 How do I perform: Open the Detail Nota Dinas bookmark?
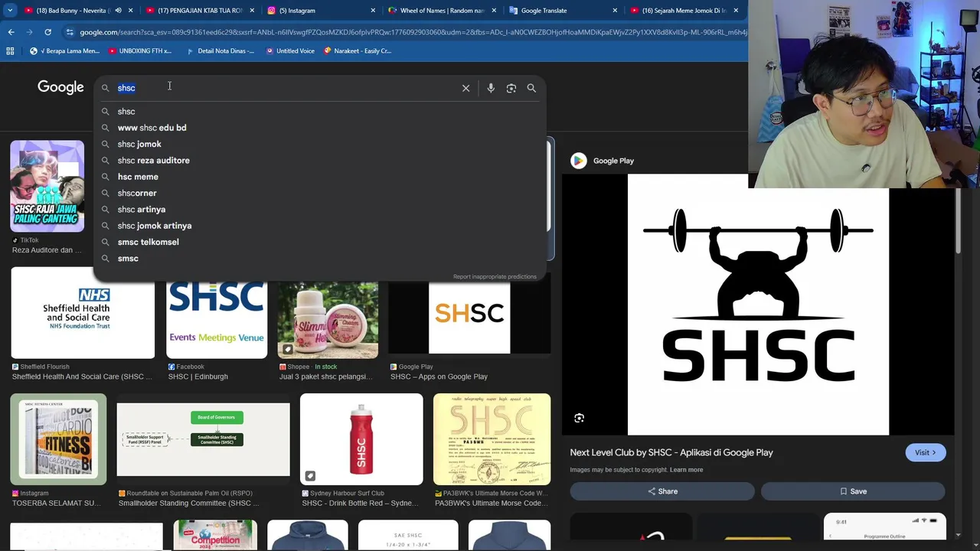point(220,51)
